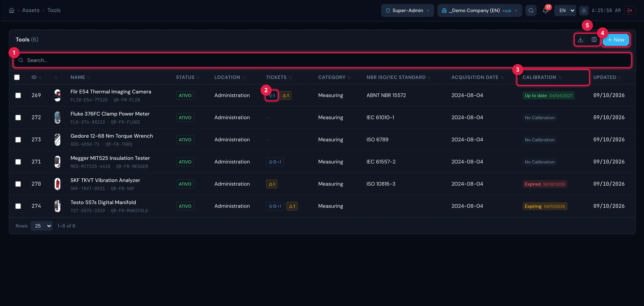The height and width of the screenshot is (306, 644).
Task: Select the checkbox for tool 270
Action: coord(18,184)
